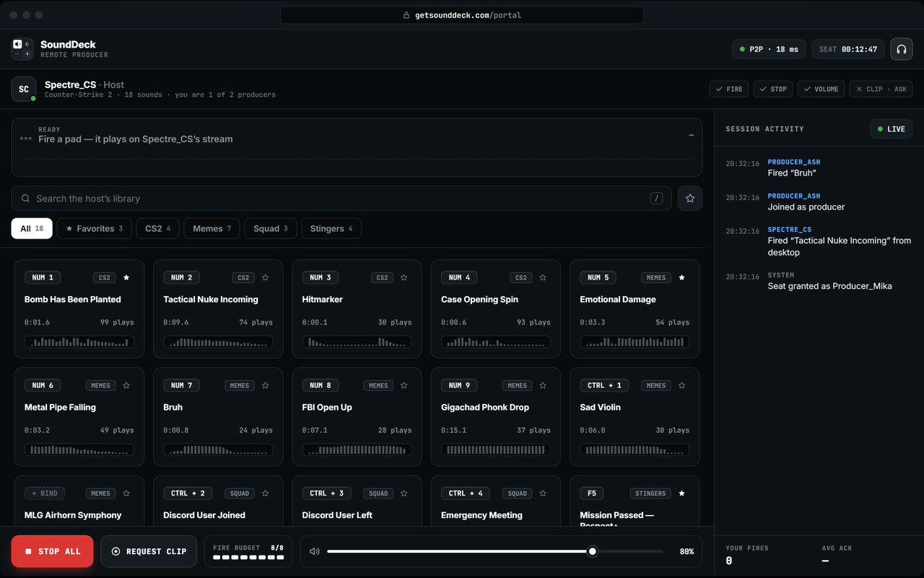The height and width of the screenshot is (578, 924).
Task: Click the browser address bar URL
Action: pos(462,15)
